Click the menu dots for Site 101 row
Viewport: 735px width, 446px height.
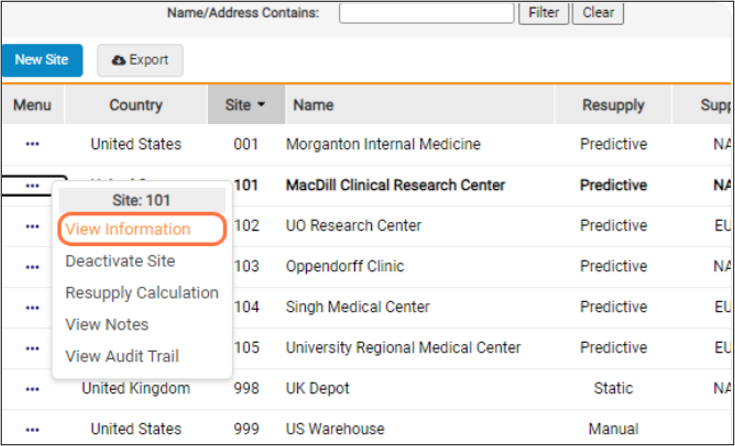(x=32, y=185)
